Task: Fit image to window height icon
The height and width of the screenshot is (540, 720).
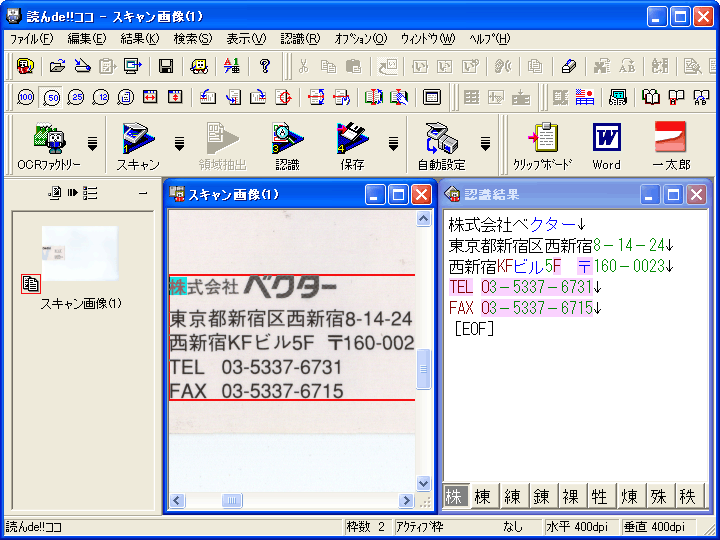Action: click(x=175, y=97)
